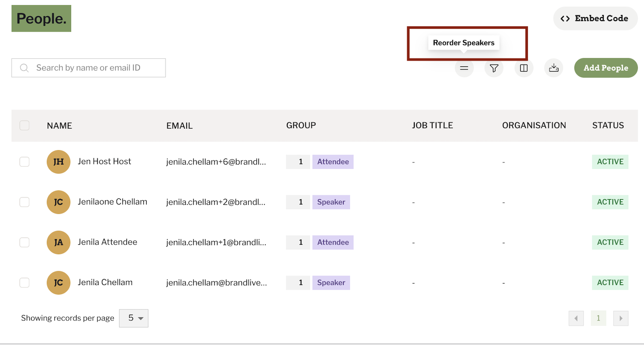Click the GROUP column header
The image size is (644, 345).
click(x=301, y=126)
